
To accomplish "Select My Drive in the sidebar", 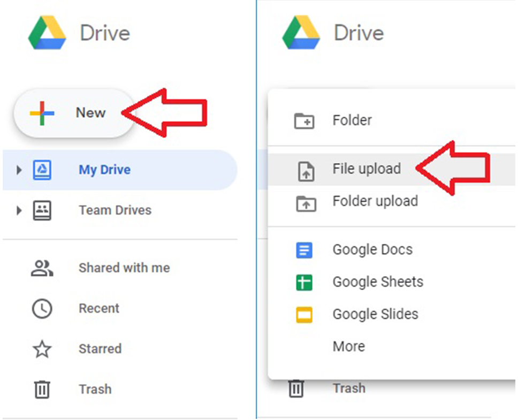I will point(104,170).
